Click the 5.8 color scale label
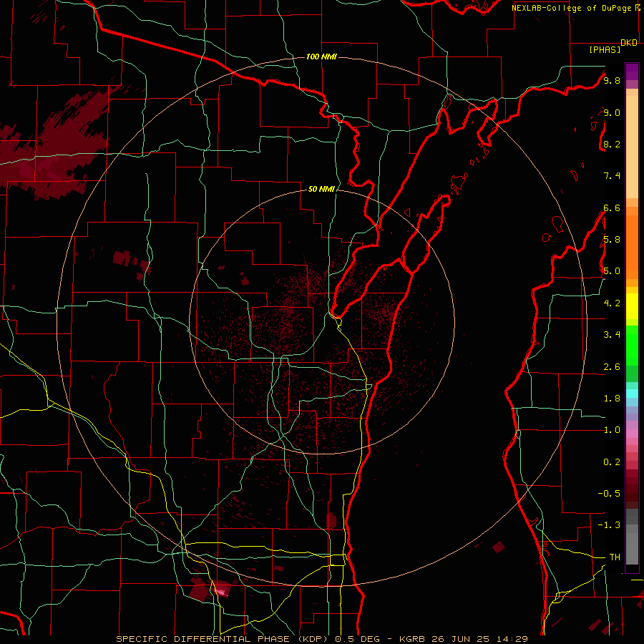Image resolution: width=644 pixels, height=644 pixels. point(612,240)
